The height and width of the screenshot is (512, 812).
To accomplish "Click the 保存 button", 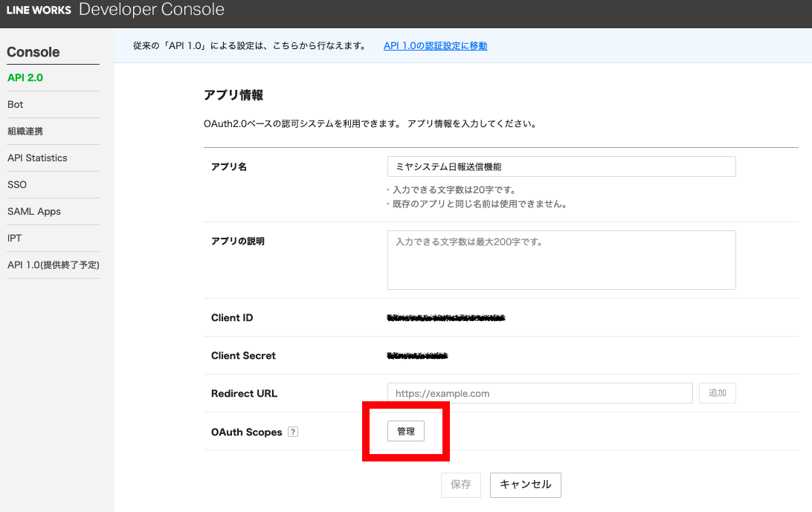I will coord(461,485).
